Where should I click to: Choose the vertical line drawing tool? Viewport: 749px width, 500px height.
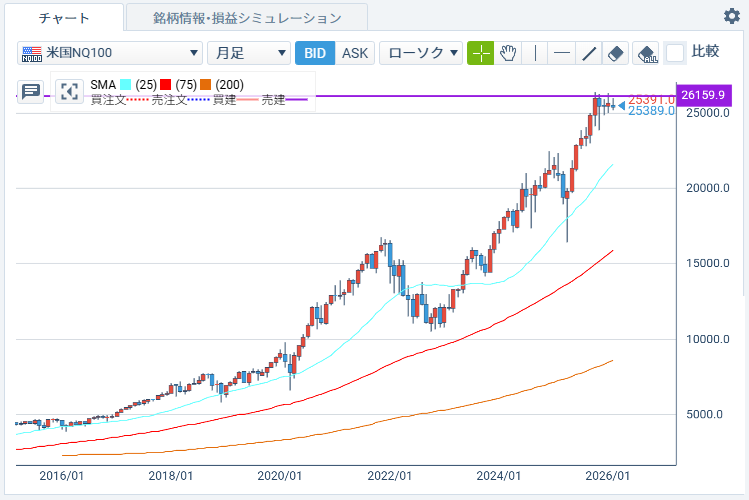535,53
